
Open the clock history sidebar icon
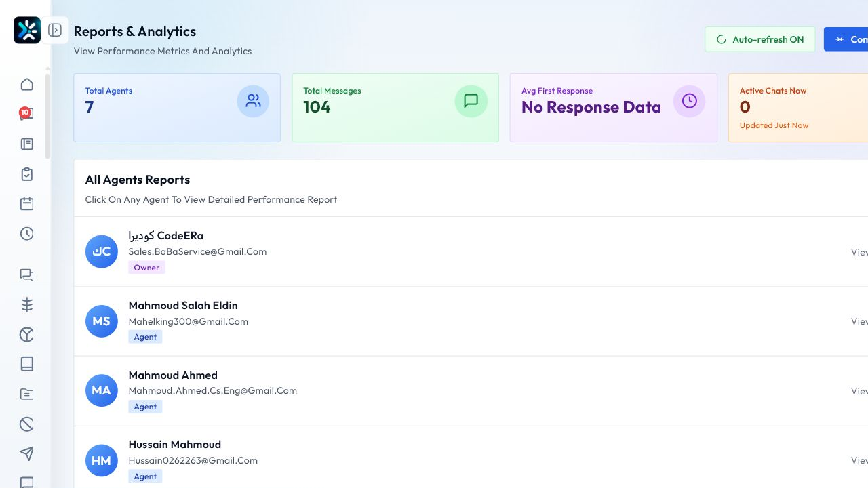(26, 234)
